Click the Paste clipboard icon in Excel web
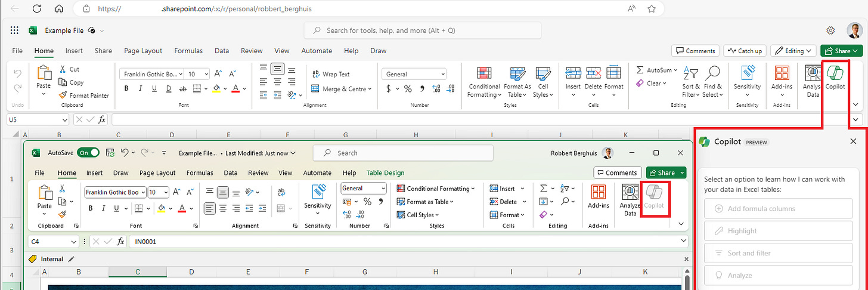The height and width of the screenshot is (290, 868). (44, 73)
